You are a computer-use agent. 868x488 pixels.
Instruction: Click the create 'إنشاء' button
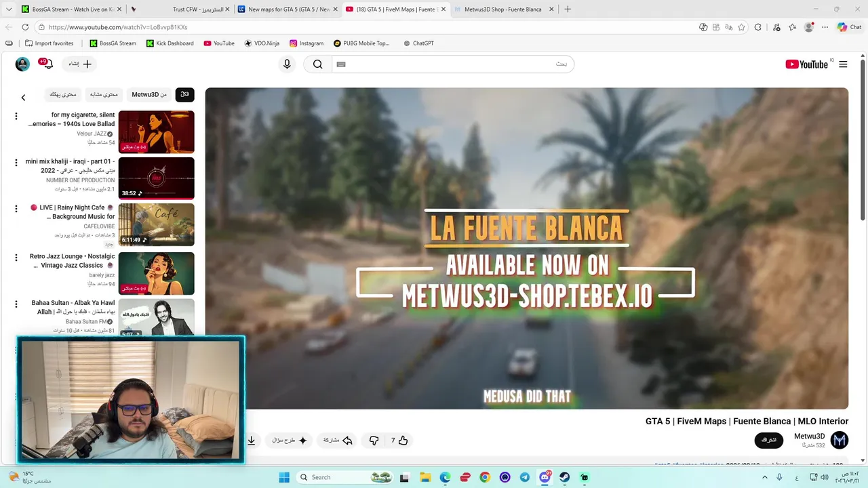pyautogui.click(x=80, y=64)
